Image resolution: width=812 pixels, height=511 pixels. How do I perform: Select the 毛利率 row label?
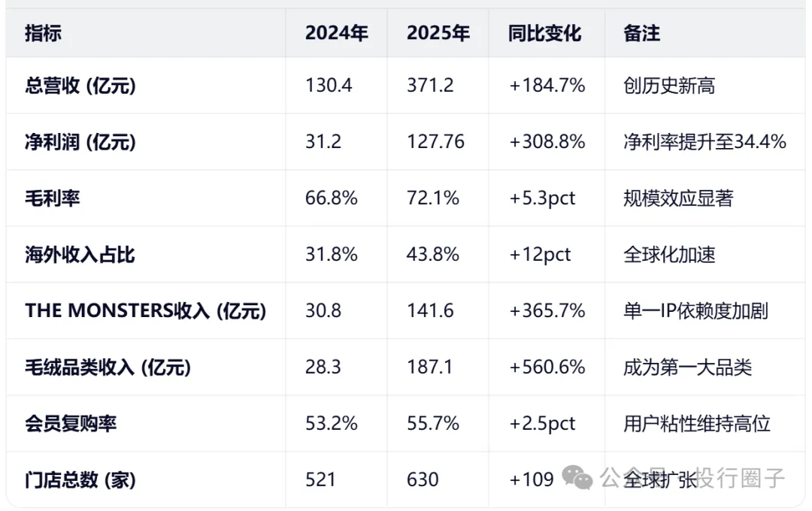coord(53,198)
